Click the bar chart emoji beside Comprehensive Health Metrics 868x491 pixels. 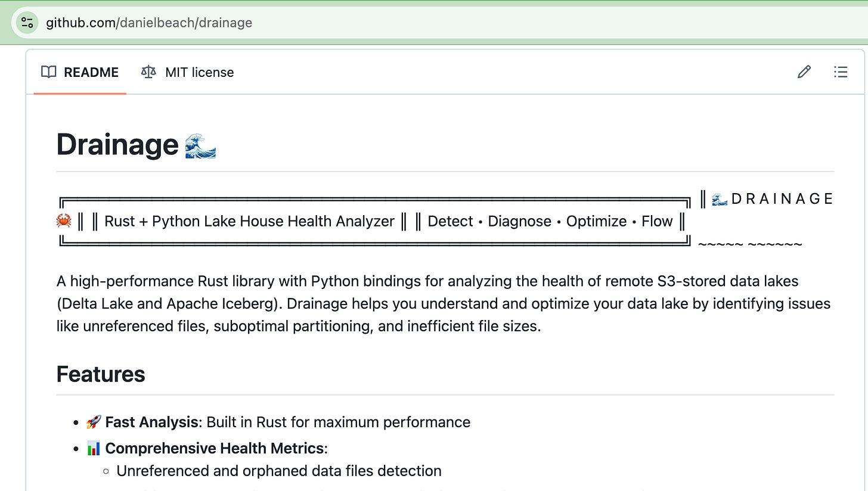(x=94, y=448)
